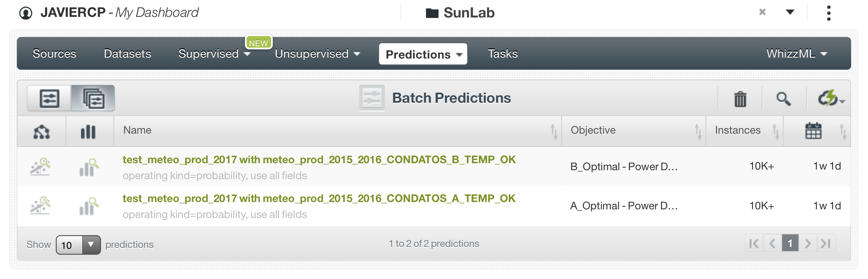Sort by the calendar date column
The height and width of the screenshot is (279, 868).
814,131
